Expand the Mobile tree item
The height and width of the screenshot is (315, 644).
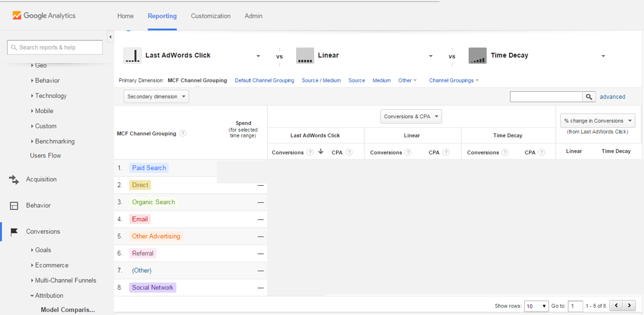(32, 111)
